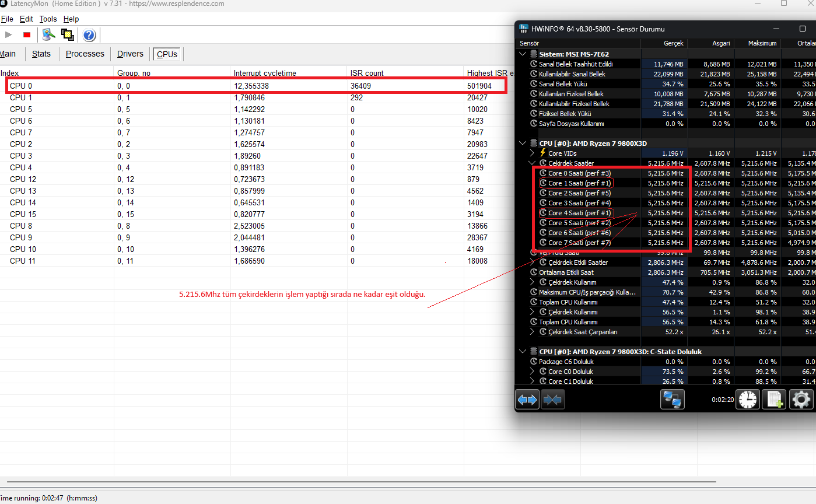Click HWiNFO collapse inward arrows button
Screen dimensions: 816x504
(552, 400)
